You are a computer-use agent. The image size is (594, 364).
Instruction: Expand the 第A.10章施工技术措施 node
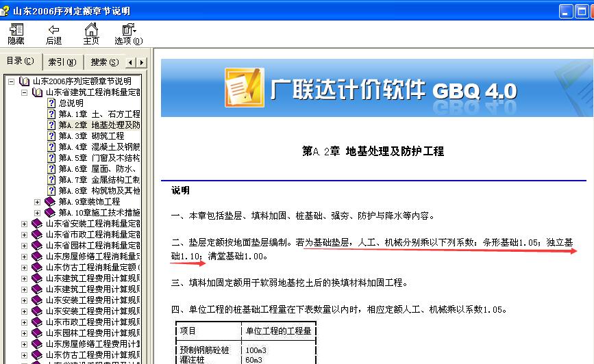click(37, 213)
